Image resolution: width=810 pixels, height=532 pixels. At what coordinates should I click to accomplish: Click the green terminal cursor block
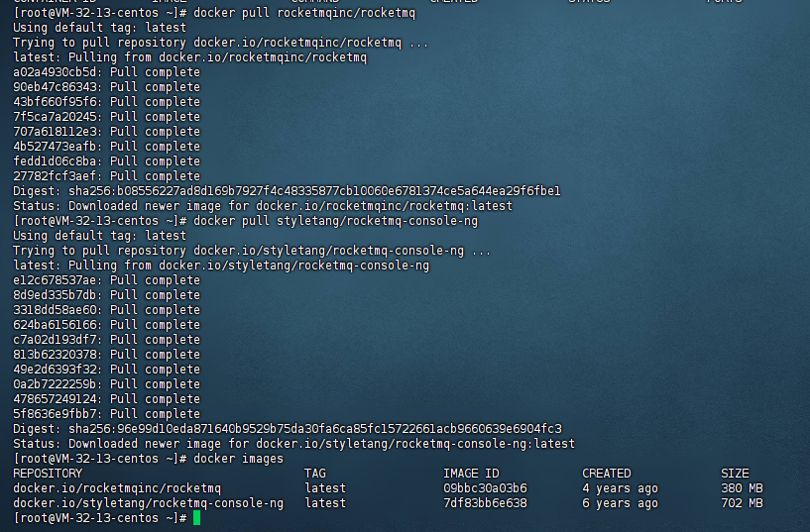(x=196, y=518)
